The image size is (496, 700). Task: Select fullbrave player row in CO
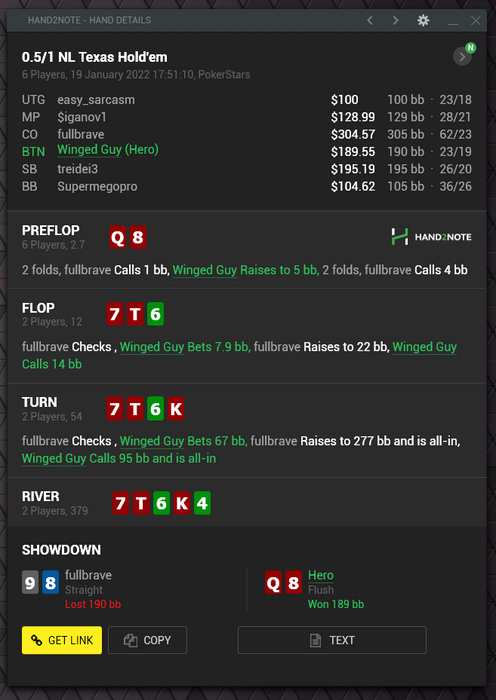click(x=246, y=134)
